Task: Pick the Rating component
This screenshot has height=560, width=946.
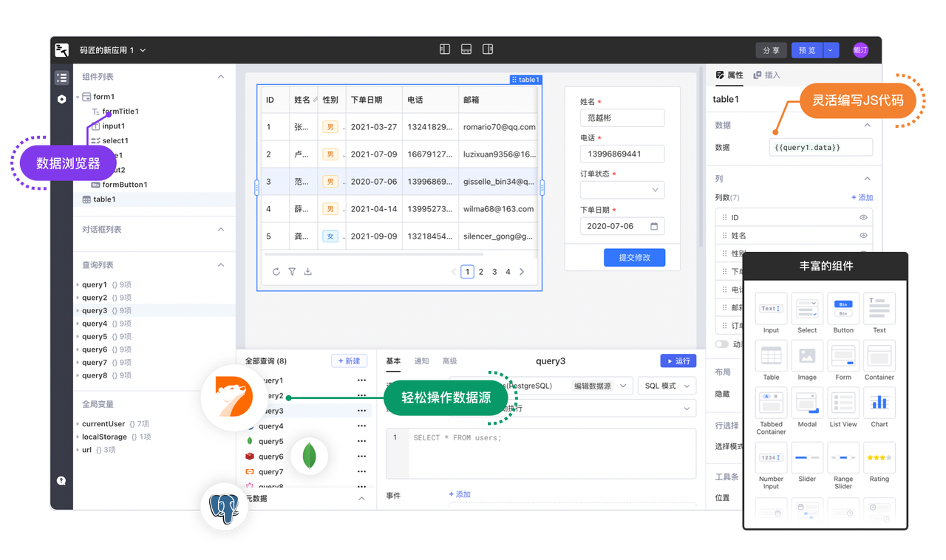Action: [x=879, y=463]
